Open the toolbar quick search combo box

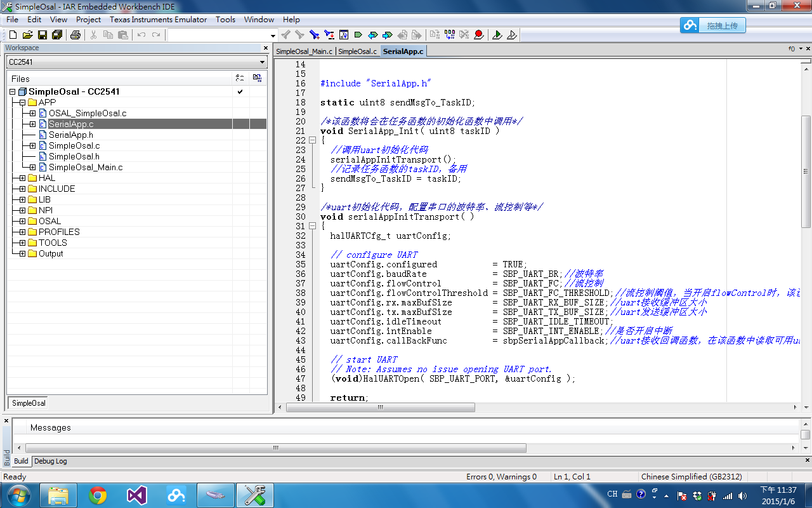(222, 35)
